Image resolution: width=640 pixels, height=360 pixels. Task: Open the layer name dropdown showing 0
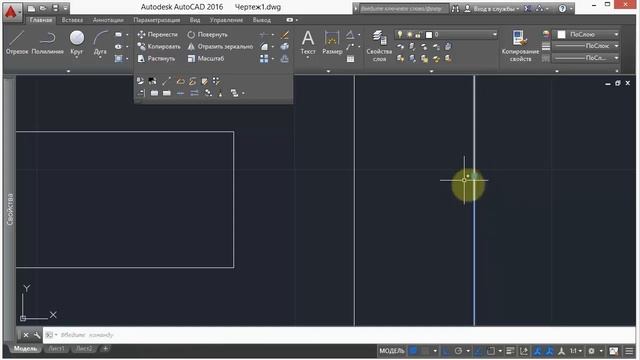[x=446, y=35]
